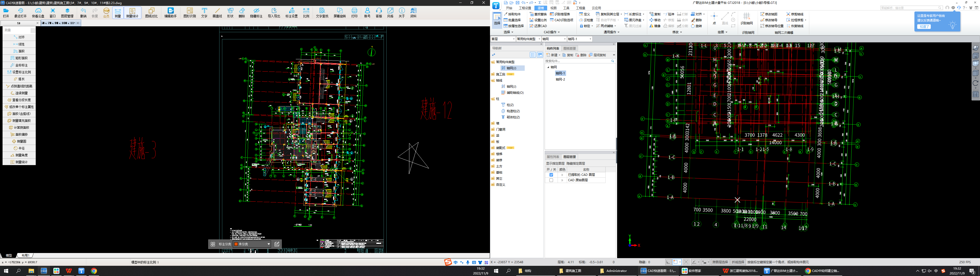
Task: Open 测量统计 measurement statistics tool
Action: coord(132,13)
